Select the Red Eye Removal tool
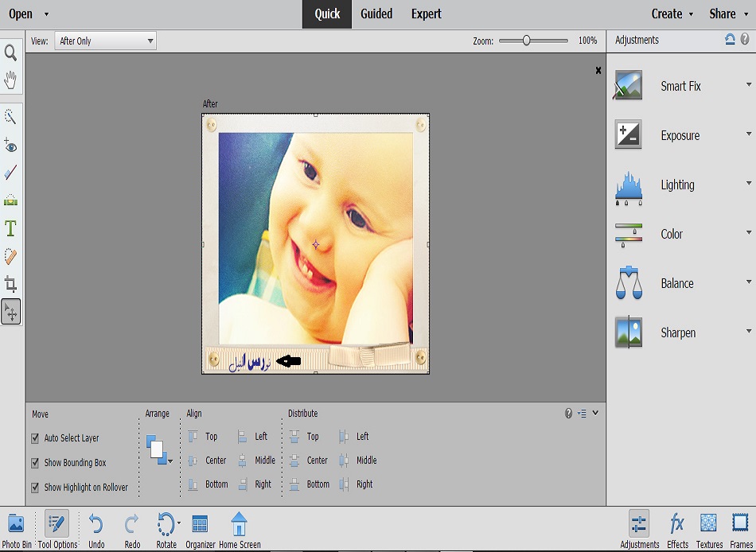 [11, 146]
